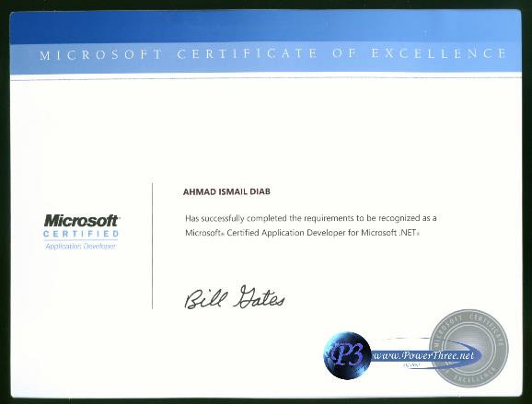Screen dimensions: 532x404
Task: Click the word 'recognized' in the body text
Action: [399, 218]
